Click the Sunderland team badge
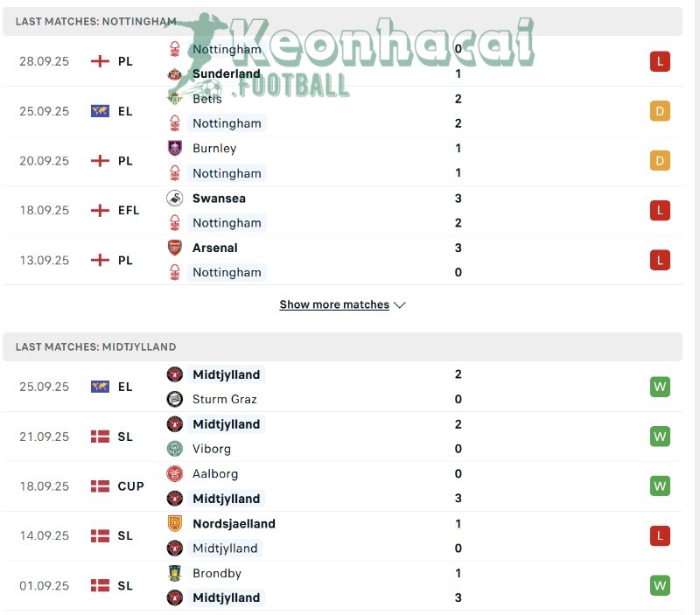This screenshot has width=700, height=615. (x=177, y=74)
